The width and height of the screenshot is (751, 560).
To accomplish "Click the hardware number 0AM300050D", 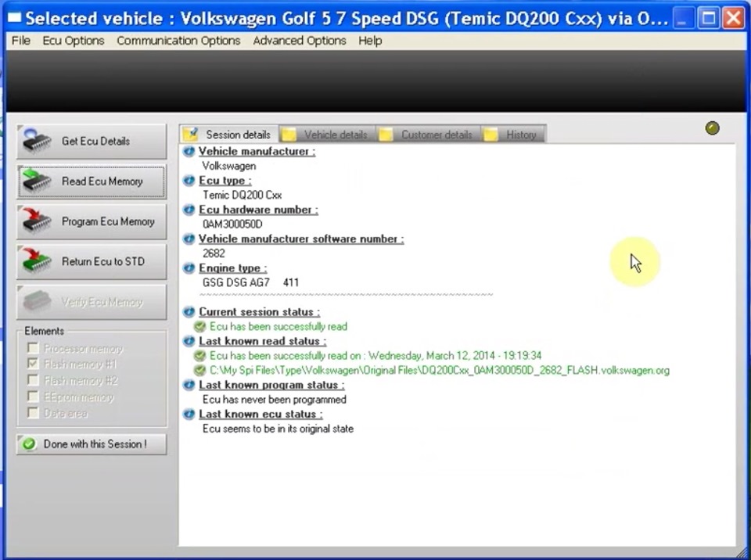I will [x=232, y=224].
